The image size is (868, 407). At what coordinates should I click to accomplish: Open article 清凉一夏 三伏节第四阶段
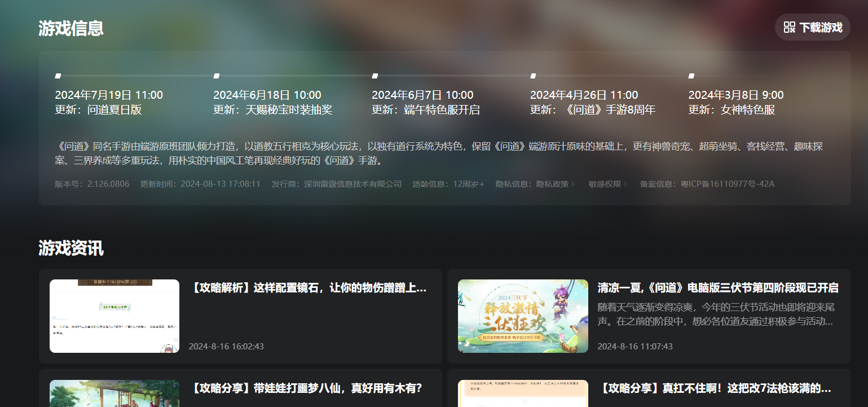click(718, 288)
